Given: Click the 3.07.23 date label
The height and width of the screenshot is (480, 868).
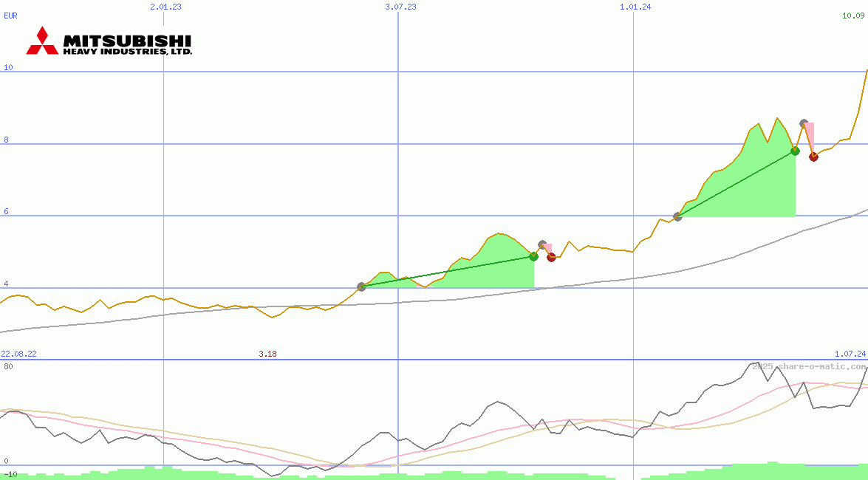Looking at the screenshot, I should pos(400,7).
